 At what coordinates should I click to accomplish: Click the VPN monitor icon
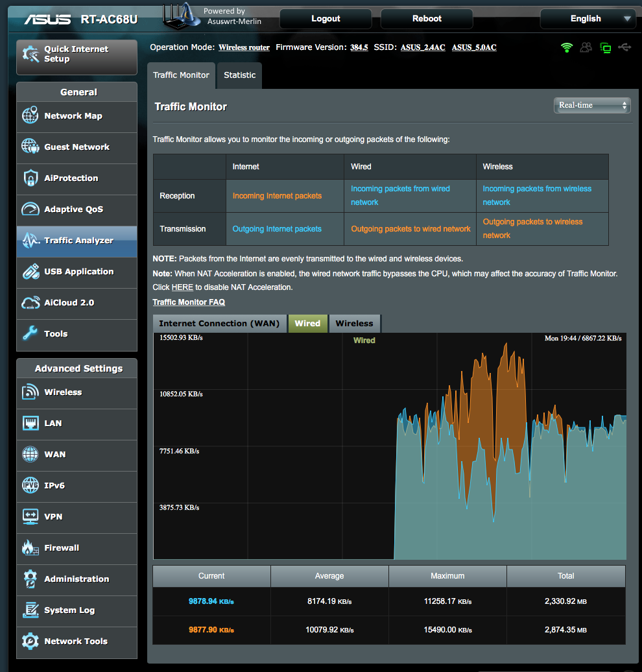coord(30,517)
